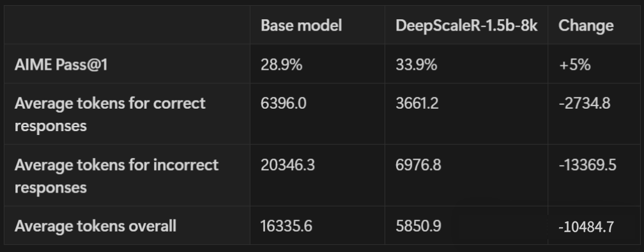Select the 5850.9 cell value

pos(418,226)
